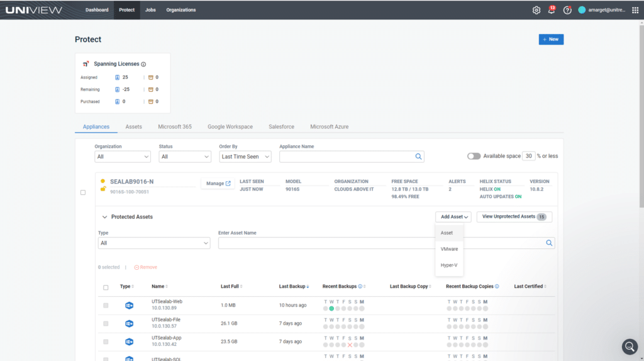This screenshot has width=644, height=361.
Task: Open the Organization dropdown
Action: [123, 157]
